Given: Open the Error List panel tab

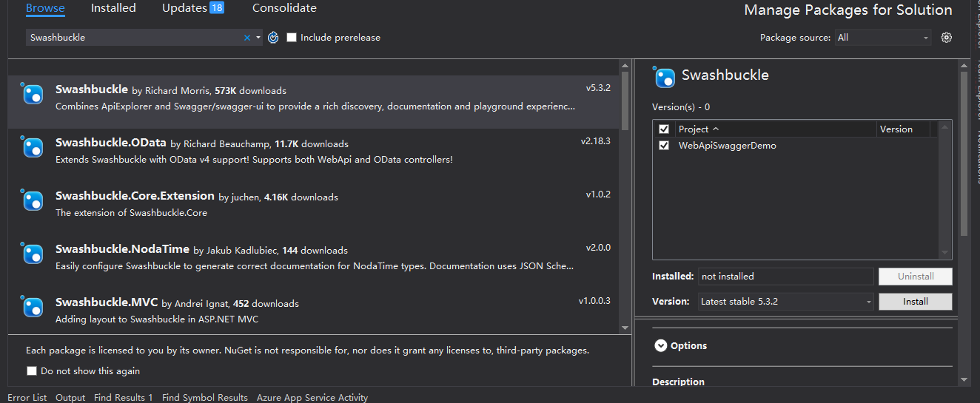Looking at the screenshot, I should coord(27,398).
